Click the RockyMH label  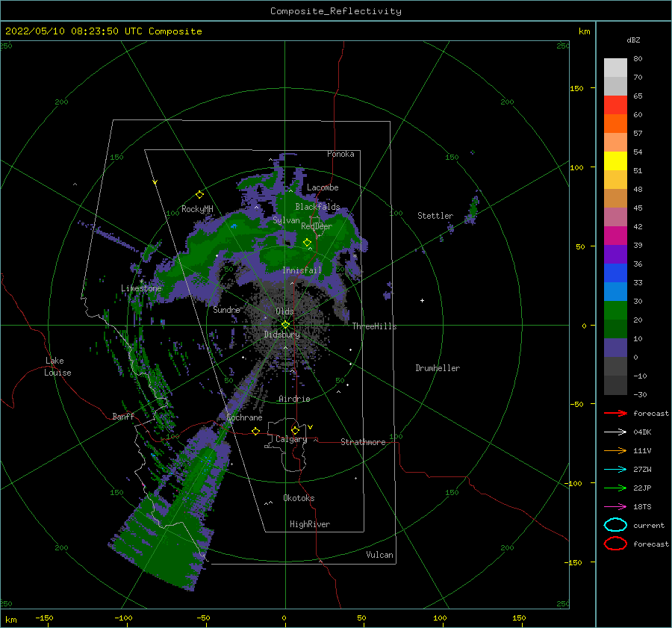tap(197, 209)
